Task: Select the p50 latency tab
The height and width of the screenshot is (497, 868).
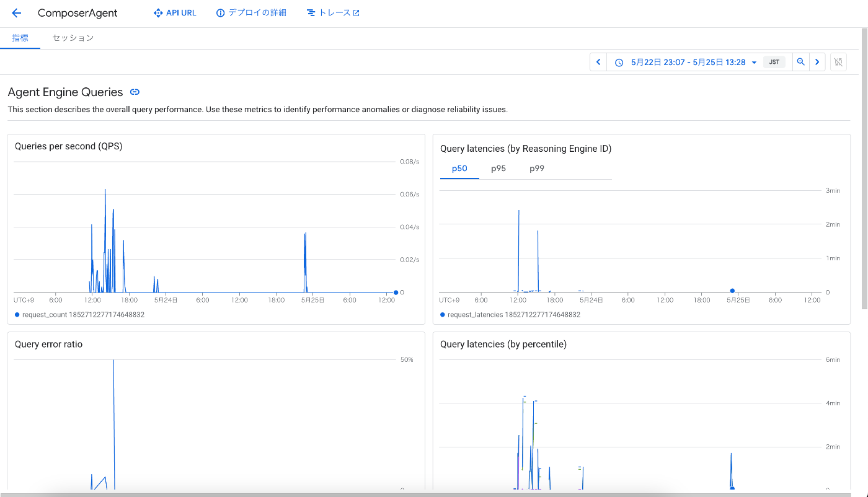Action: (x=459, y=169)
